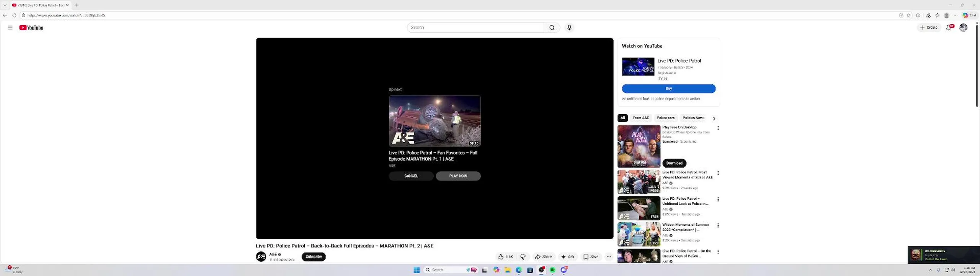Screen dimensions: 980x276
Task: Click the Share button
Action: point(543,257)
